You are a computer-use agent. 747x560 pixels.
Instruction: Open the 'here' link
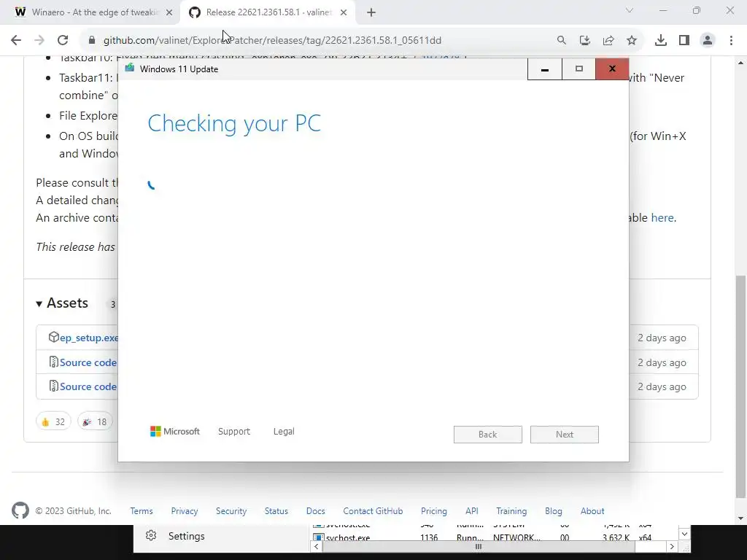(662, 217)
